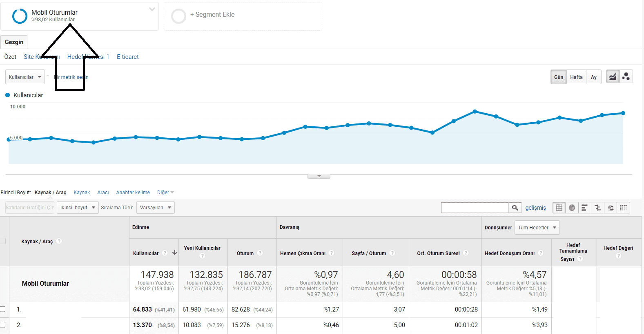
Task: Choose Kaynak primary dimension link
Action: [82, 193]
